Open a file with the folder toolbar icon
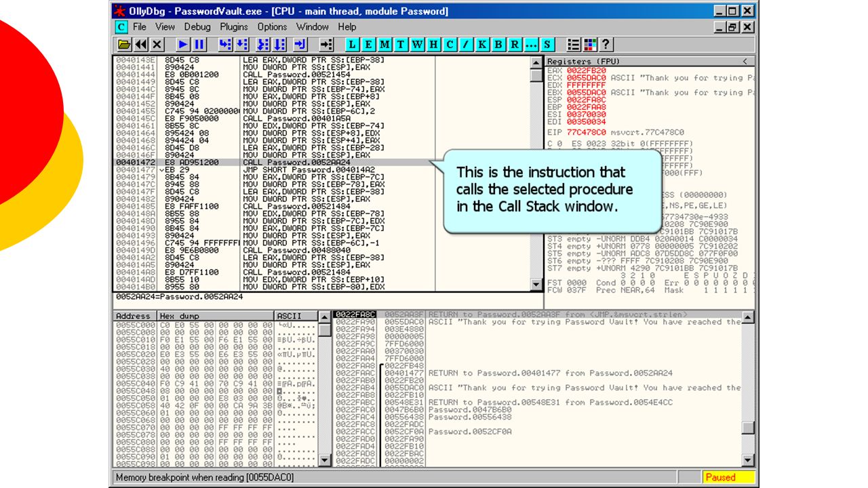The width and height of the screenshot is (868, 488). pos(125,45)
